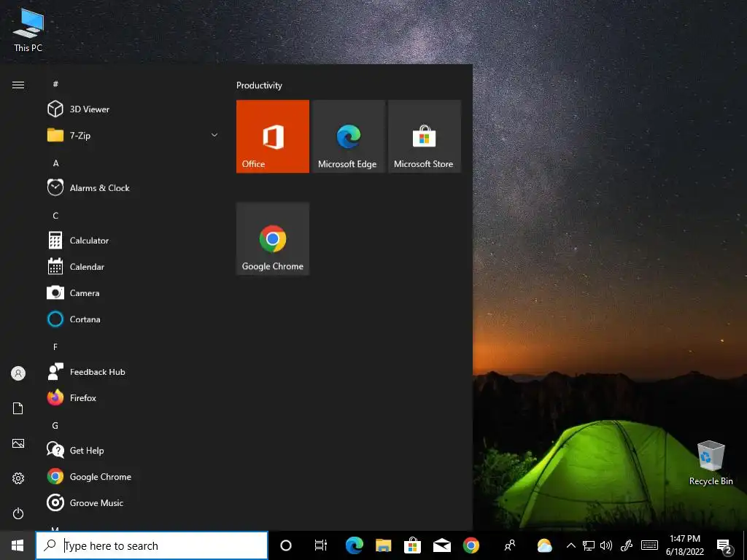This screenshot has width=747, height=560.
Task: Select the Recycle Bin desktop icon
Action: point(711,463)
